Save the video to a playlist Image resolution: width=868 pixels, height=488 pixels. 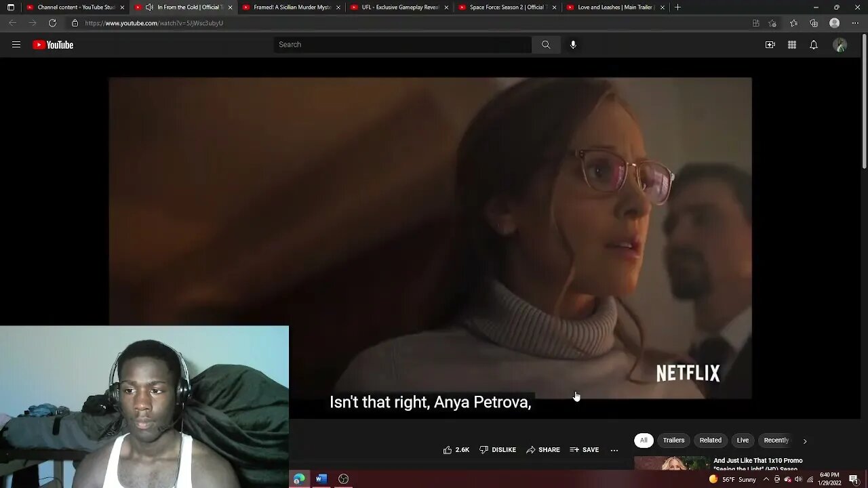[x=585, y=449]
